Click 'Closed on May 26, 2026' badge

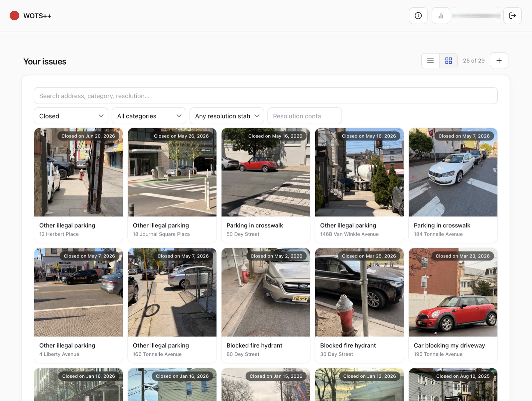181,136
